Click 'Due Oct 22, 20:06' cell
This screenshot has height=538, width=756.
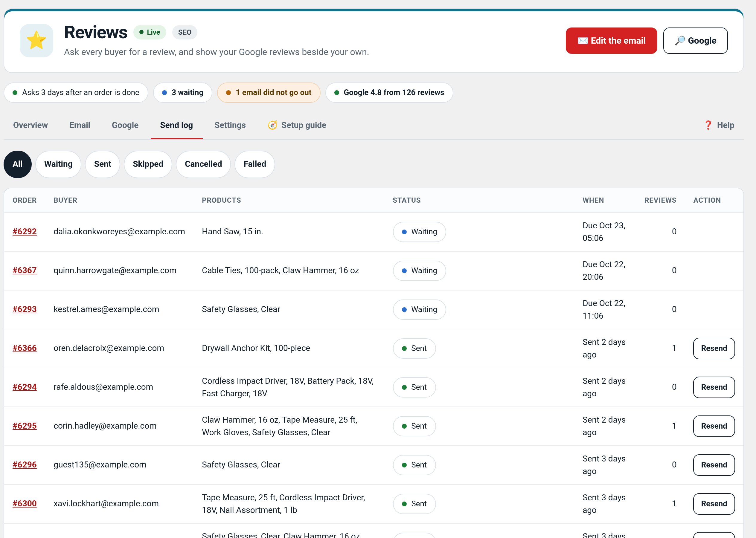(604, 270)
